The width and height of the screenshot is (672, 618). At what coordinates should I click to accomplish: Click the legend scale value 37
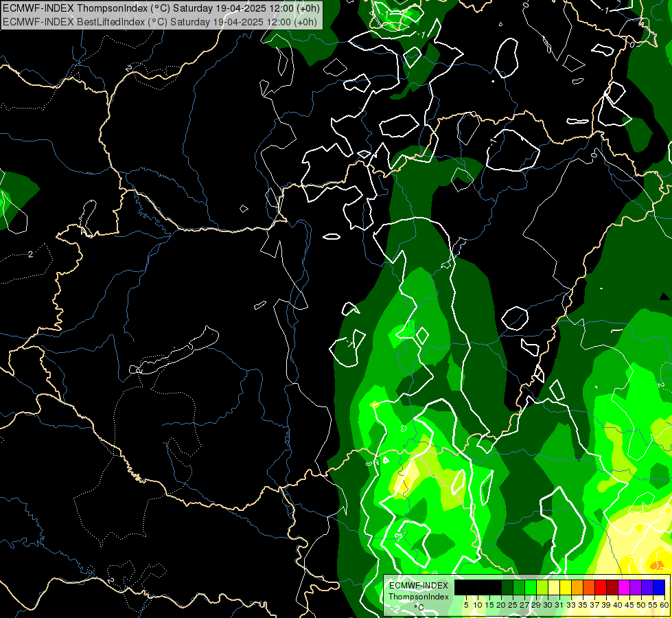pos(594,605)
